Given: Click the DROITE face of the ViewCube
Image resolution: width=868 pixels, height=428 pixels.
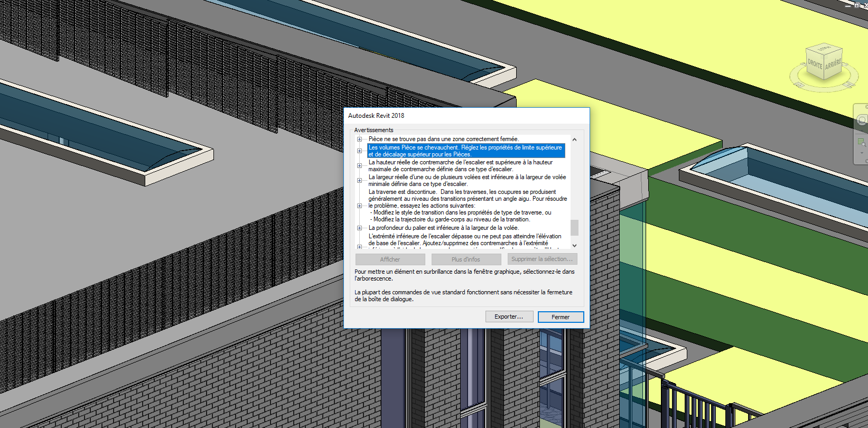Looking at the screenshot, I should tap(815, 66).
